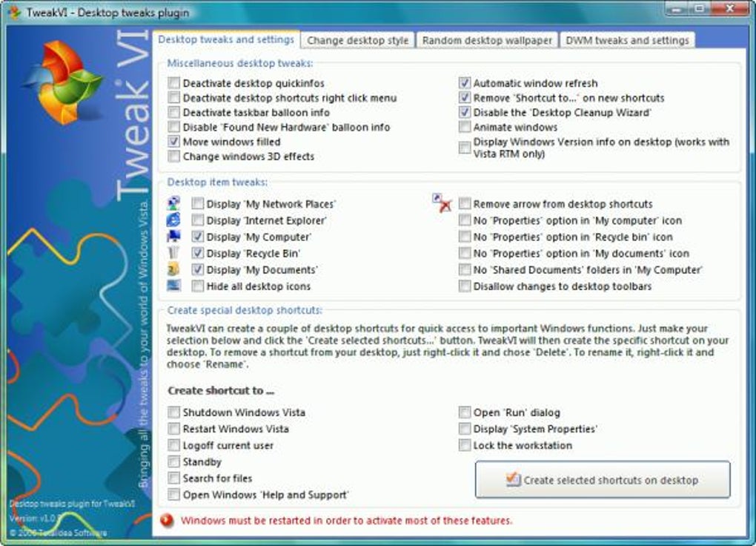Check Deactivate taskbar balloon info

[x=174, y=113]
